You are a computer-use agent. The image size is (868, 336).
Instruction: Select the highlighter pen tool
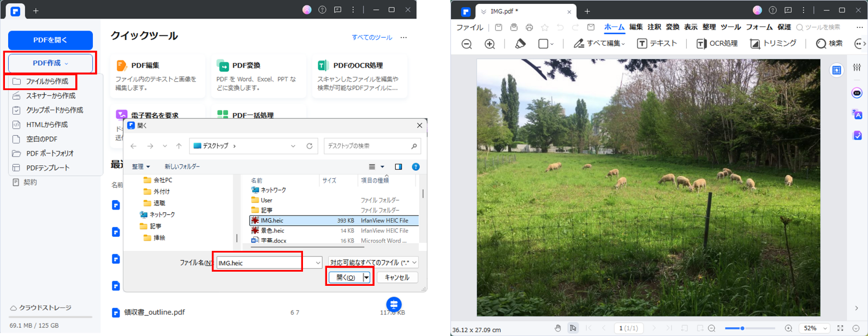pyautogui.click(x=520, y=44)
